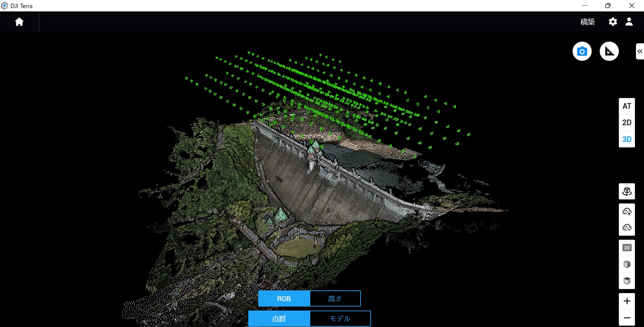Click the lower cube view icon
Screen dimensions: 644x327
point(627,281)
